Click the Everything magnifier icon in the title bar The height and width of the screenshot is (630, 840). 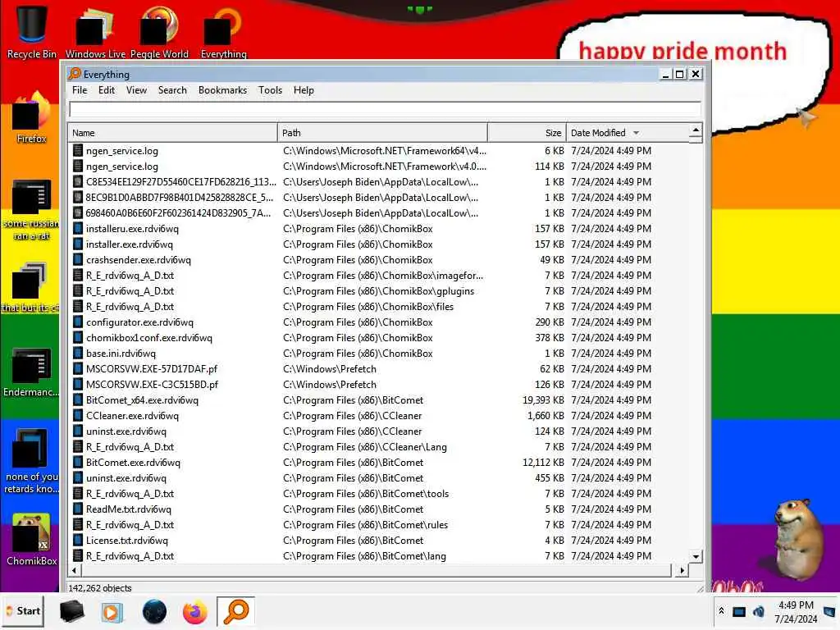tap(75, 74)
